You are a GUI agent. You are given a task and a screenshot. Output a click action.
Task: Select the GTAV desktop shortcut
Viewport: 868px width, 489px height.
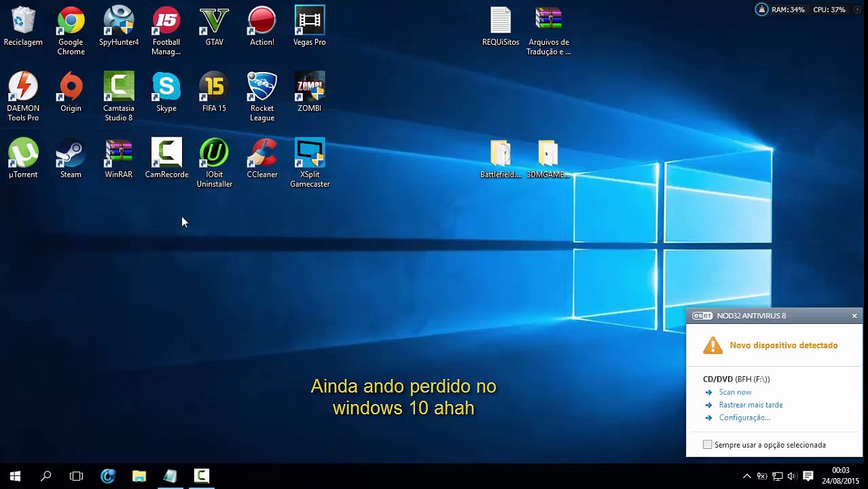coord(214,27)
